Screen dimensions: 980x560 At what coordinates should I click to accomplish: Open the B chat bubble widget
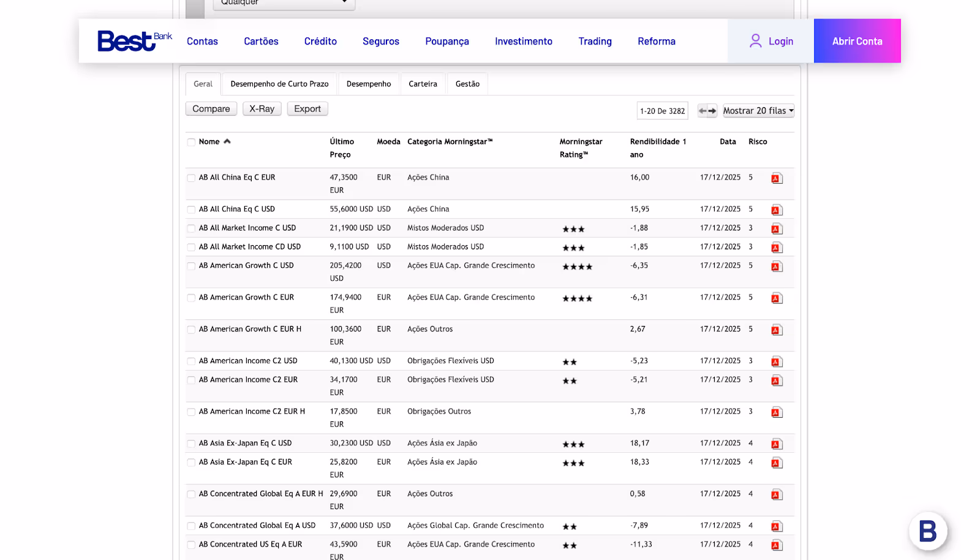[928, 531]
